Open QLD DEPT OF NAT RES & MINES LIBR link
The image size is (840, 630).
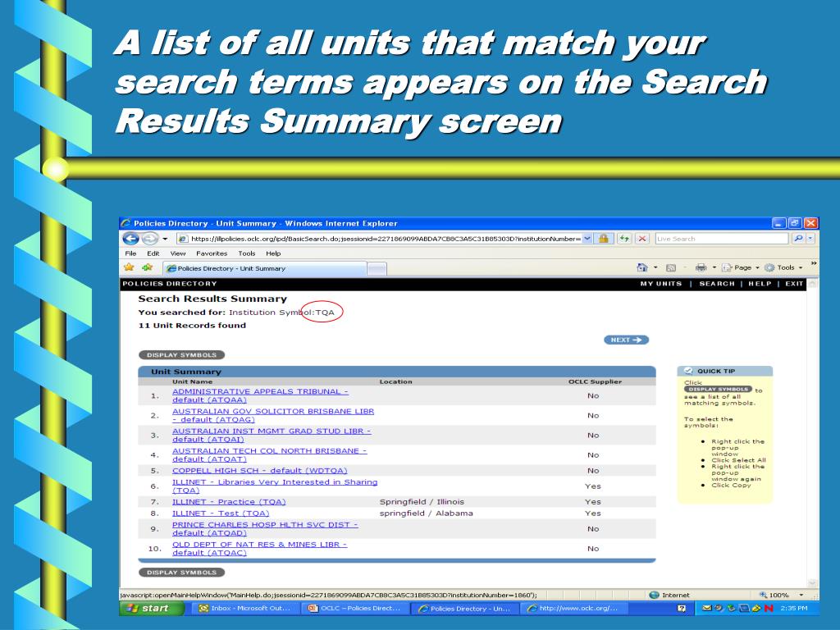pyautogui.click(x=259, y=549)
